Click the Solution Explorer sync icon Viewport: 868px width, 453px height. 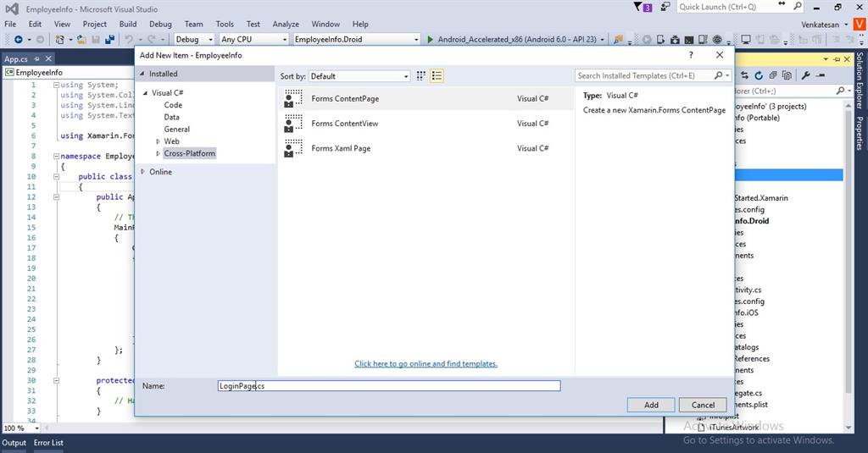(x=744, y=75)
